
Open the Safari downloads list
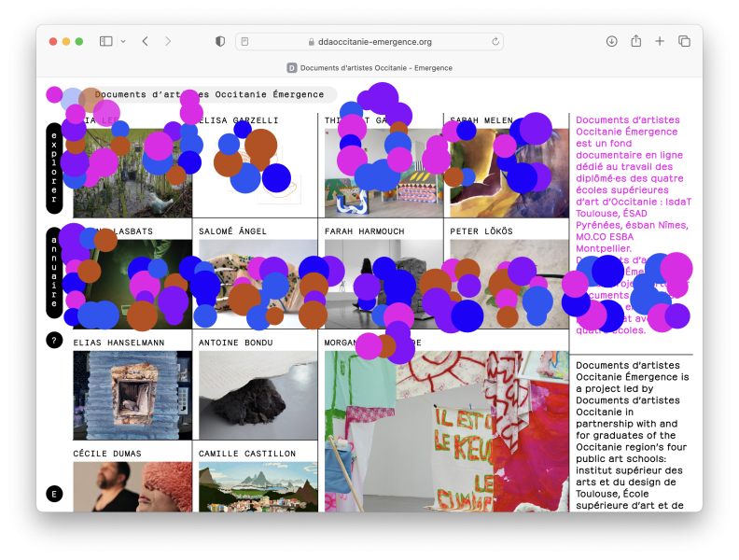click(x=611, y=41)
